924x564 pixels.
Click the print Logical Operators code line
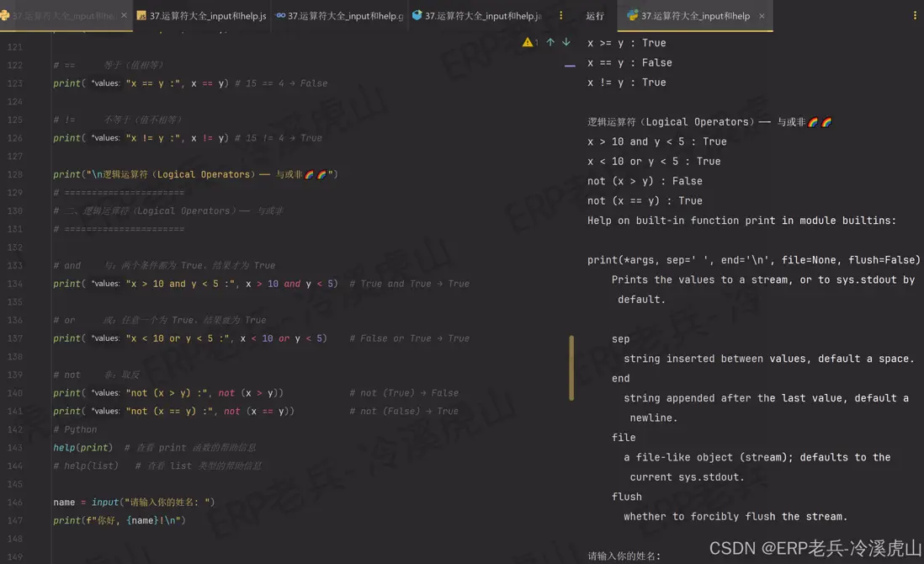(x=195, y=174)
